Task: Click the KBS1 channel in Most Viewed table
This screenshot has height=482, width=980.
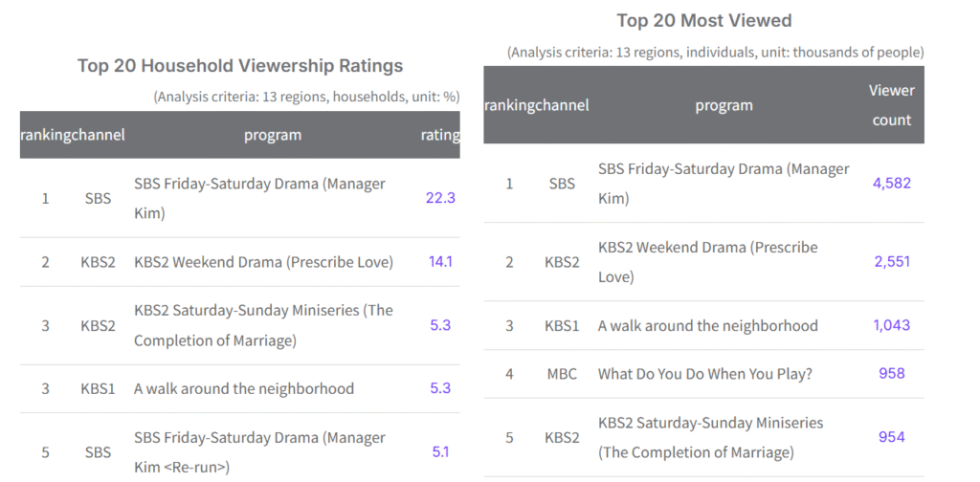Action: coord(561,326)
